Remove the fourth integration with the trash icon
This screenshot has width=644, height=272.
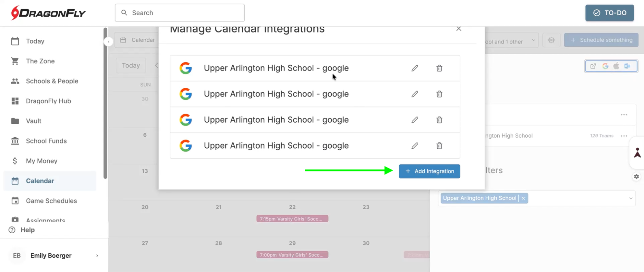coord(439,146)
